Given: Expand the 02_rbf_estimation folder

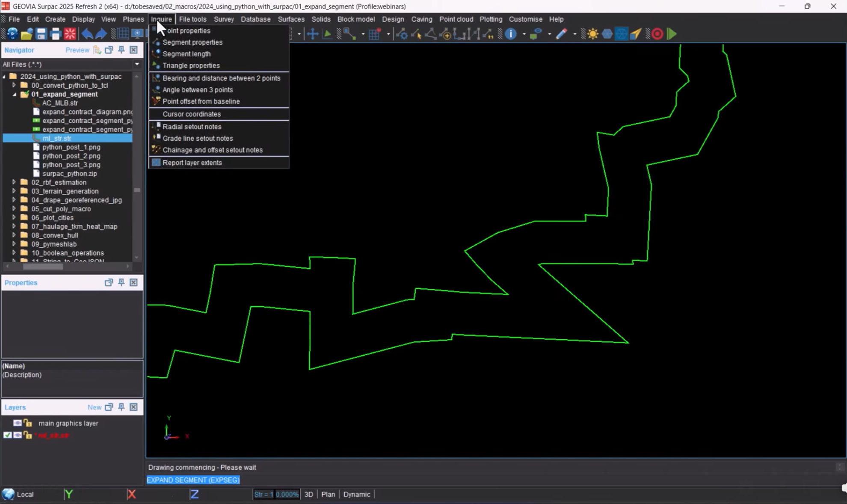Looking at the screenshot, I should 14,182.
